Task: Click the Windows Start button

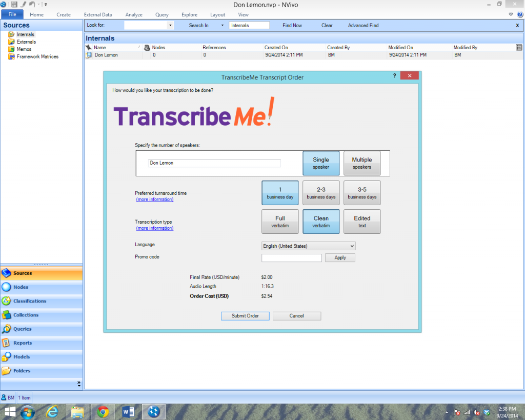Action: tap(10, 412)
